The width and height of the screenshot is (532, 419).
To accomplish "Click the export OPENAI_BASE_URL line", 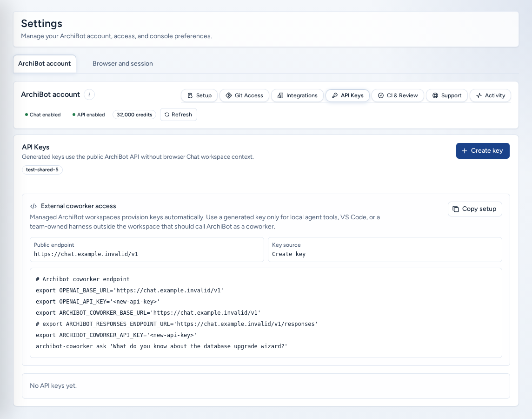I will pos(130,291).
